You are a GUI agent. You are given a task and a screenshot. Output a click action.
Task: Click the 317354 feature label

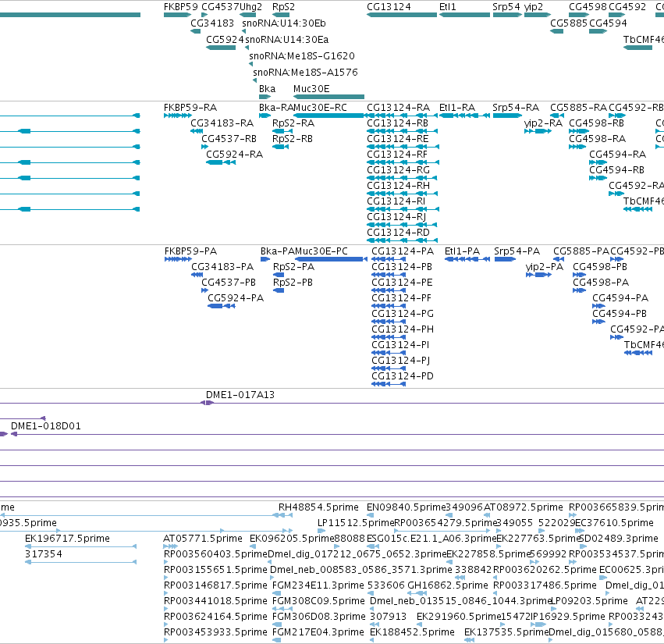[44, 554]
